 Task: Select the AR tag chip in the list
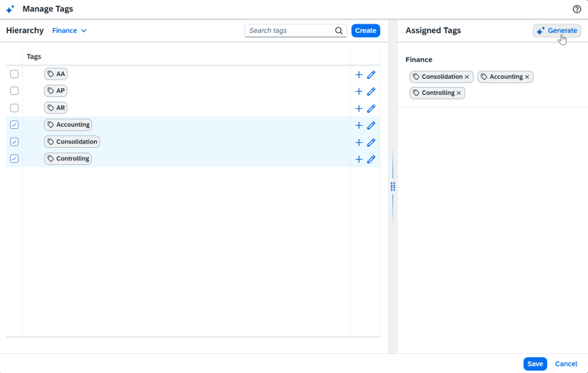tap(56, 108)
